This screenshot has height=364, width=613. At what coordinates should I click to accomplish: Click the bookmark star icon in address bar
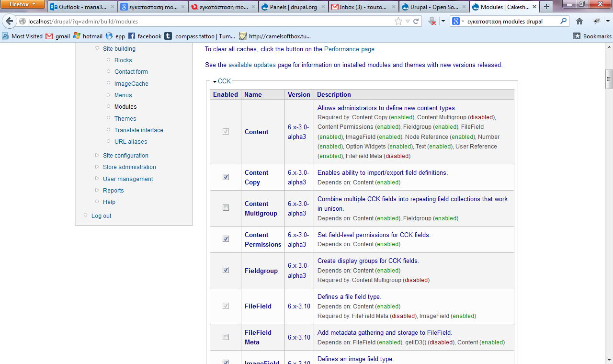pos(398,21)
